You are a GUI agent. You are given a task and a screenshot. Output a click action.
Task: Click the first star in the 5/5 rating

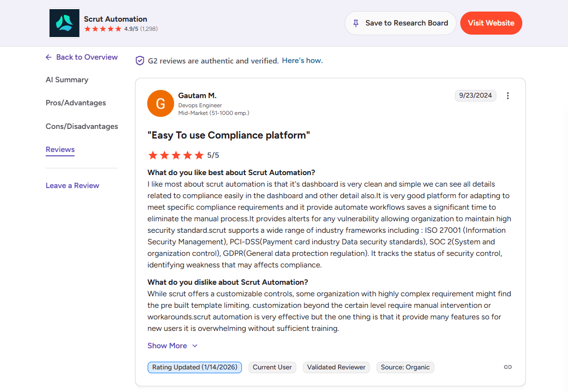[x=152, y=155]
